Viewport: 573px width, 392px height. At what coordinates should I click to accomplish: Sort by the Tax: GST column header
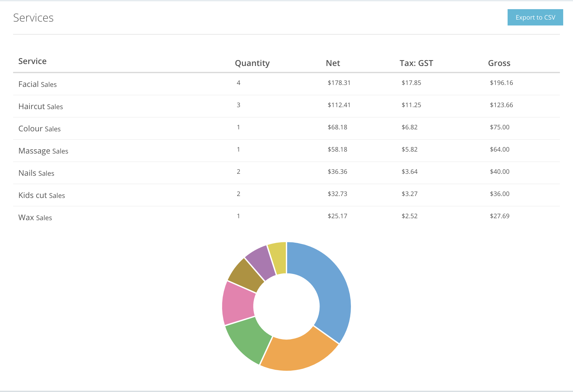416,63
